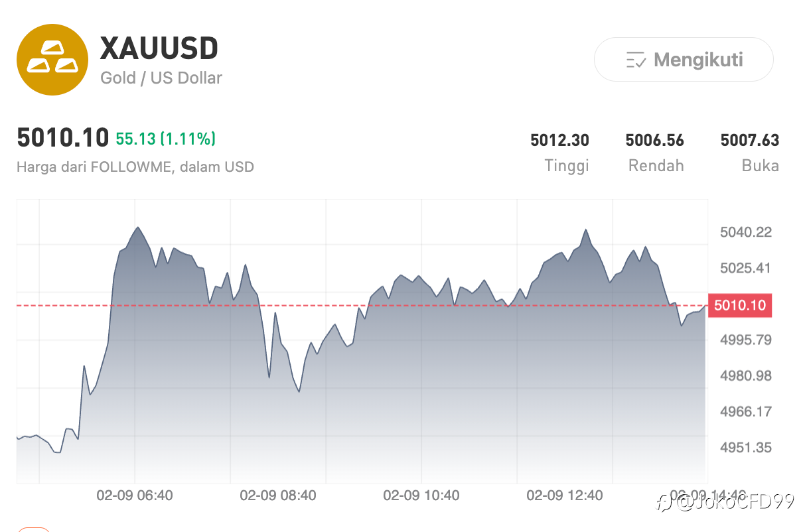This screenshot has height=532, width=803.
Task: Click the 02-09 08:40 time axis label
Action: pos(278,496)
